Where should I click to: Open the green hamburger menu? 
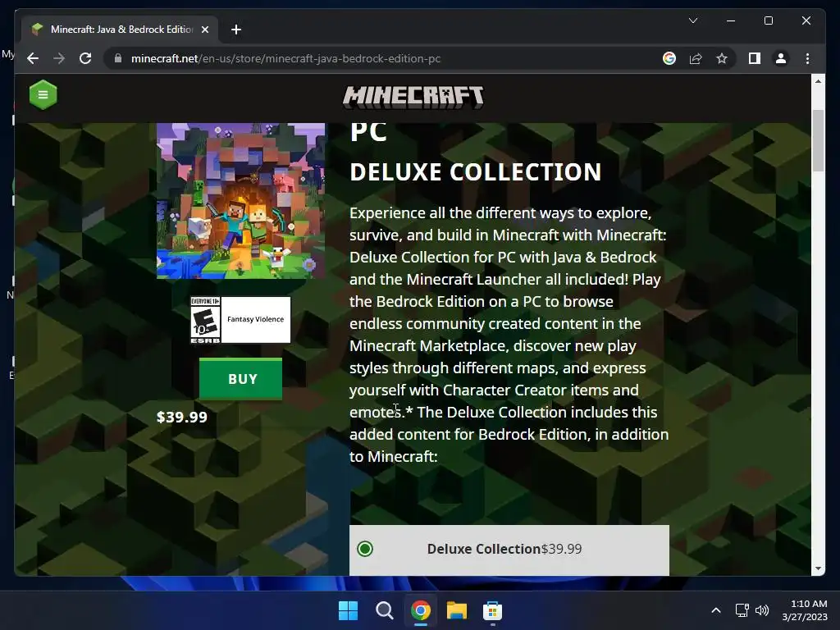point(43,95)
